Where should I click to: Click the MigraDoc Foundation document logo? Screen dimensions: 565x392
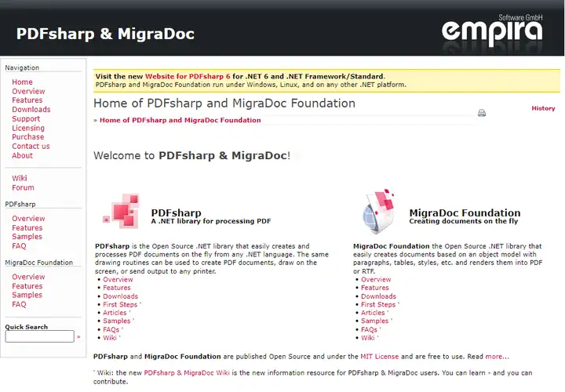[x=378, y=211]
